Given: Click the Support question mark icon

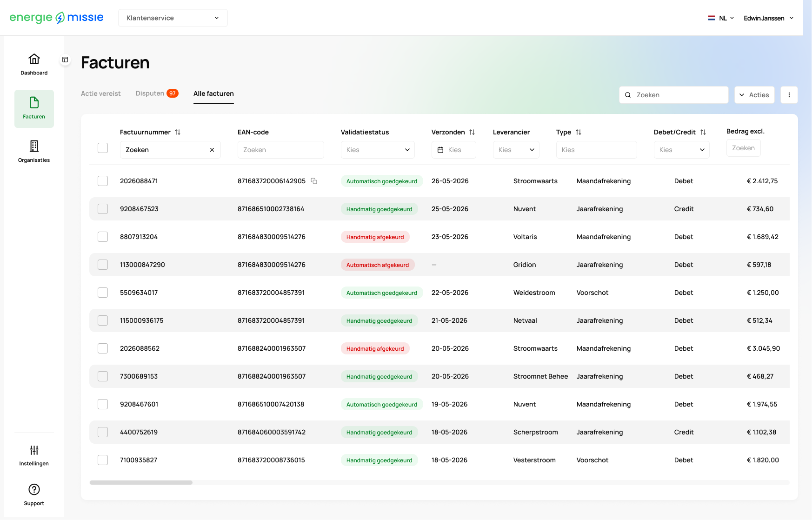Looking at the screenshot, I should click(34, 489).
